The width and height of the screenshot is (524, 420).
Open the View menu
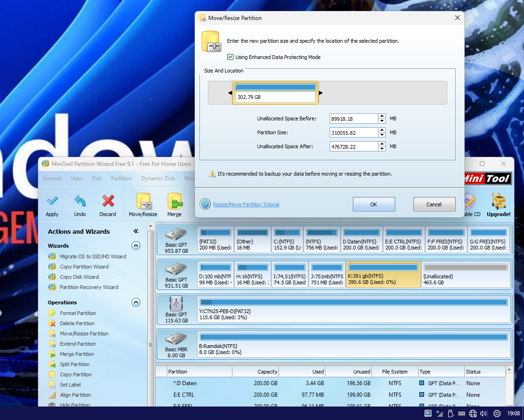(x=76, y=178)
